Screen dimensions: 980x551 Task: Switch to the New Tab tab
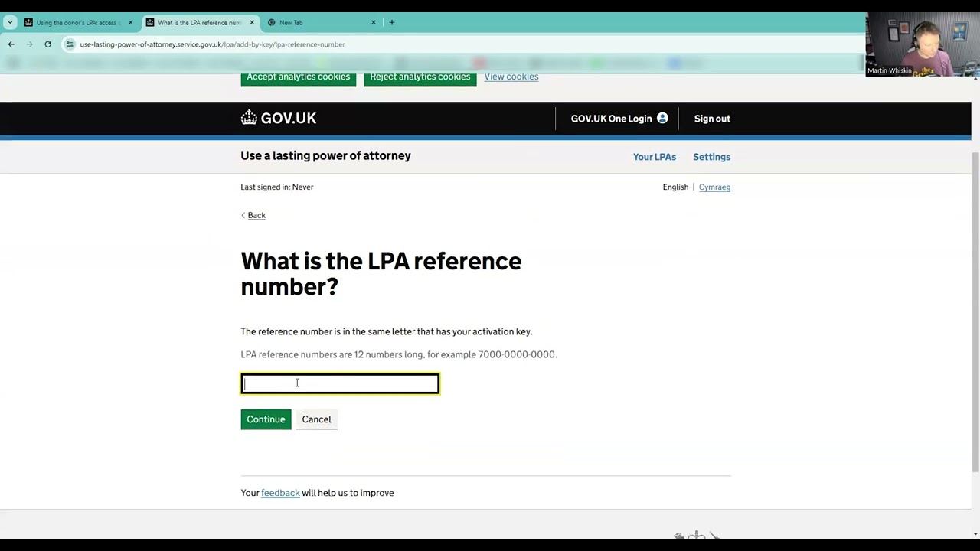coord(322,22)
